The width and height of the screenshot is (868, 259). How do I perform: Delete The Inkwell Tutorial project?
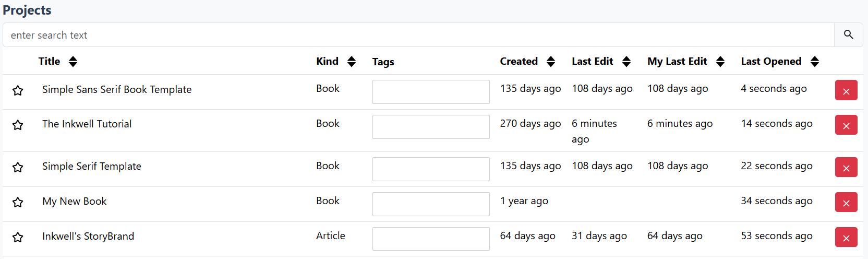click(x=846, y=125)
